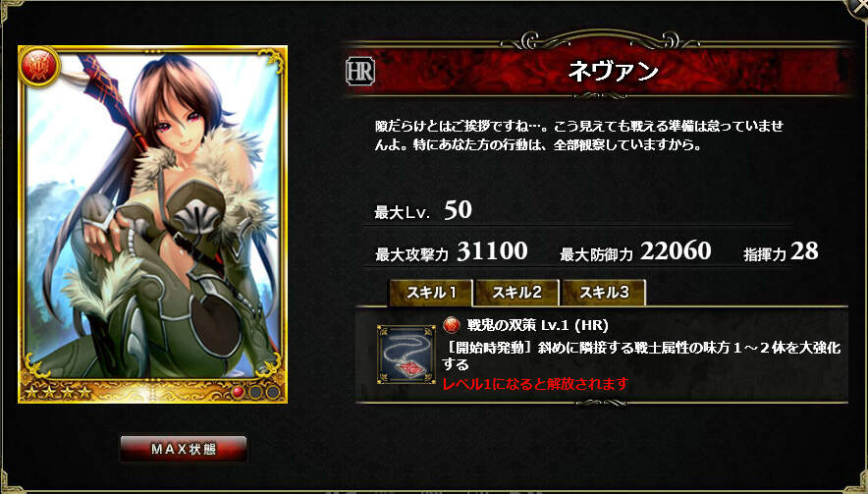
Task: Close the card detail dialog
Action: [859, 7]
